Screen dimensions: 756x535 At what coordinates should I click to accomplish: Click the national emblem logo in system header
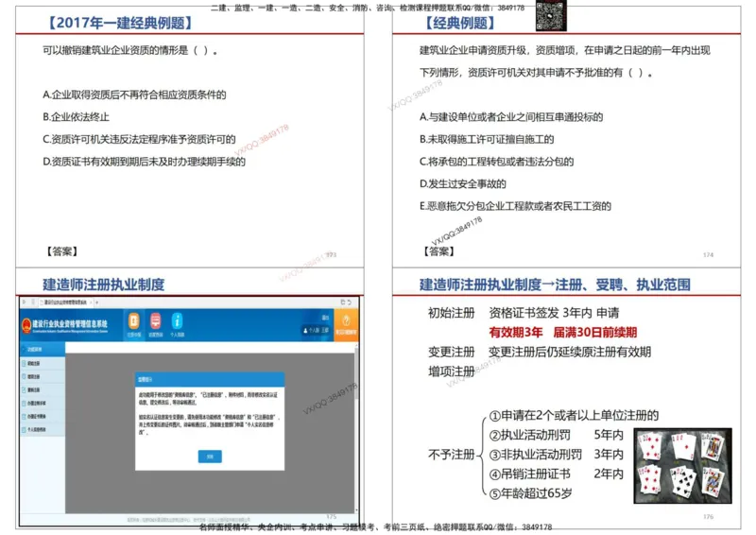(26, 325)
